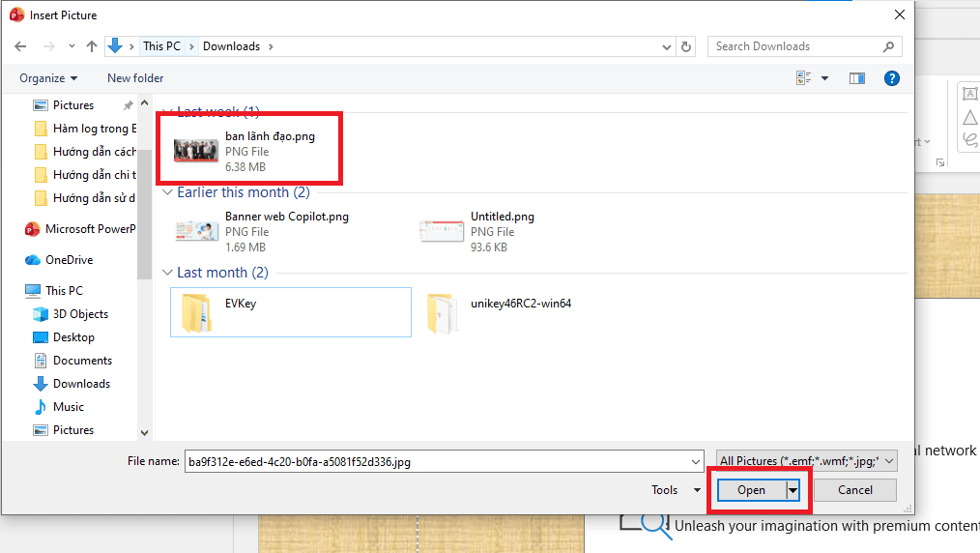Select OneDrive in navigation pane
980x553 pixels.
pos(59,260)
